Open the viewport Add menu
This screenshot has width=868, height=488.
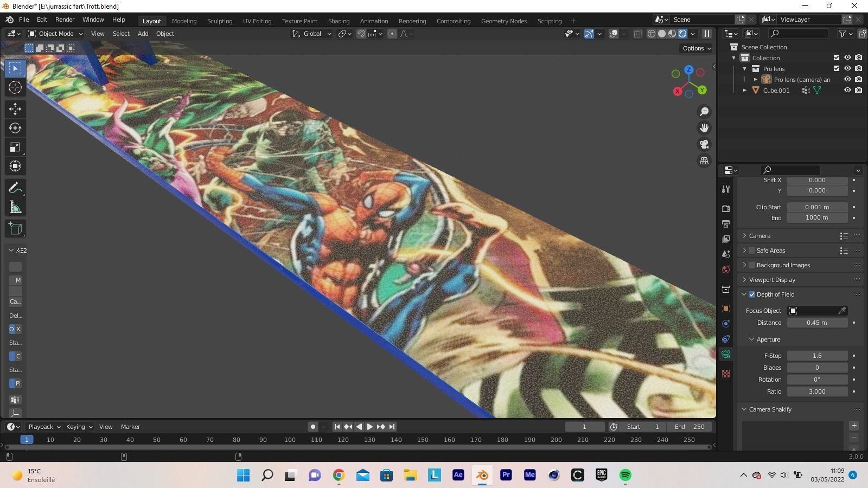[x=143, y=34]
